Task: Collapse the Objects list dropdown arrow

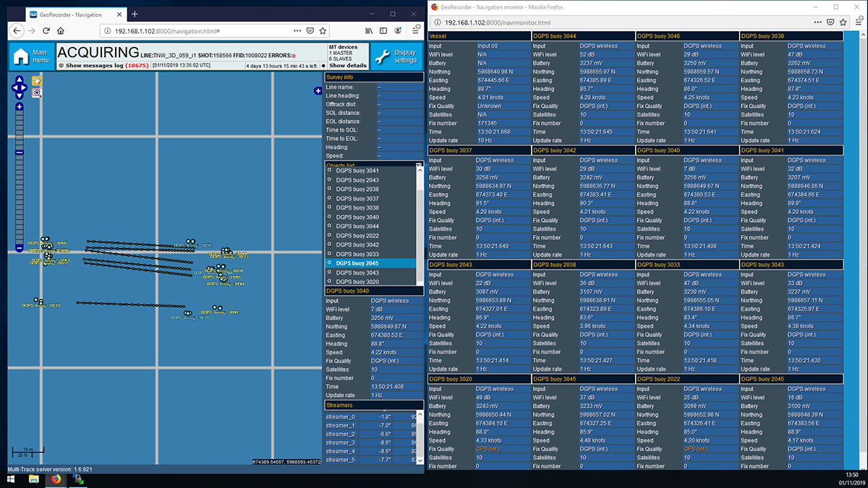Action: 419,166
